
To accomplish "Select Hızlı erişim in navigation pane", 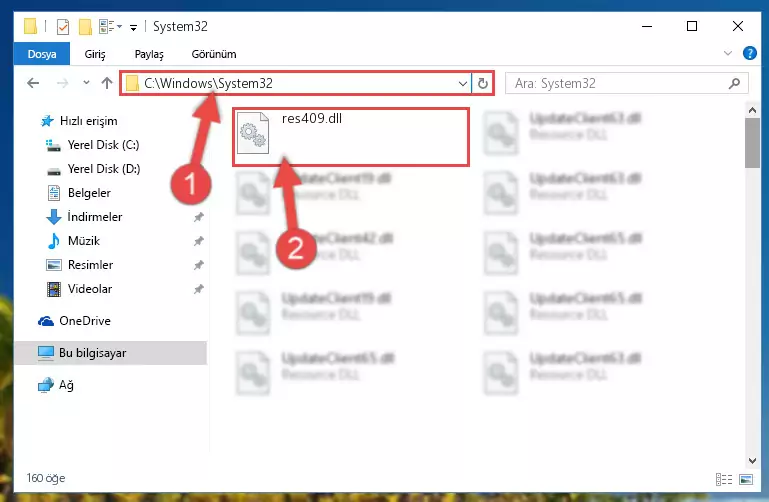I will point(88,121).
